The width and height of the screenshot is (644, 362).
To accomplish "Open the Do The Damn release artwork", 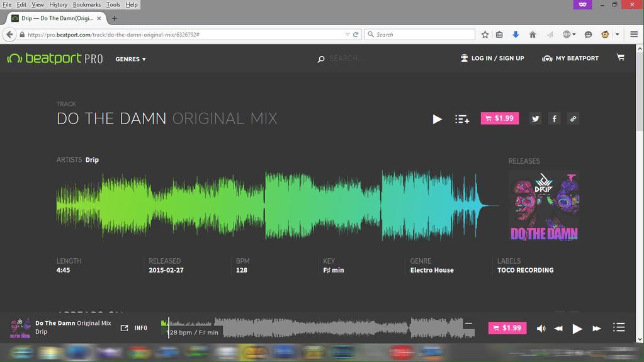I will click(x=544, y=205).
